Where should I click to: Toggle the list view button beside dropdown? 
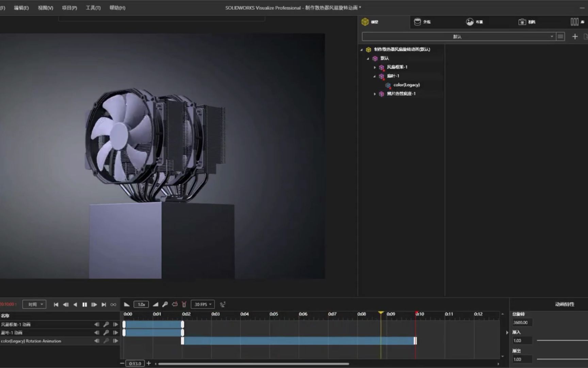560,36
